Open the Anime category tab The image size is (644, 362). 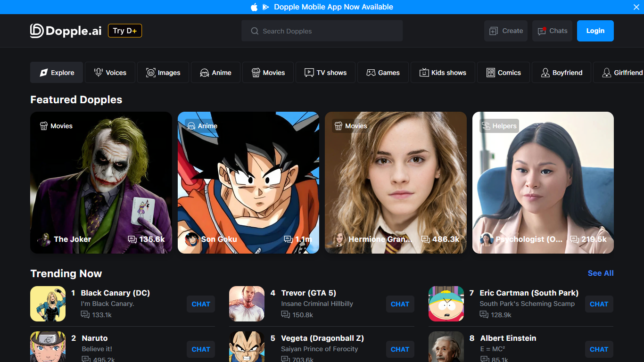coord(215,73)
